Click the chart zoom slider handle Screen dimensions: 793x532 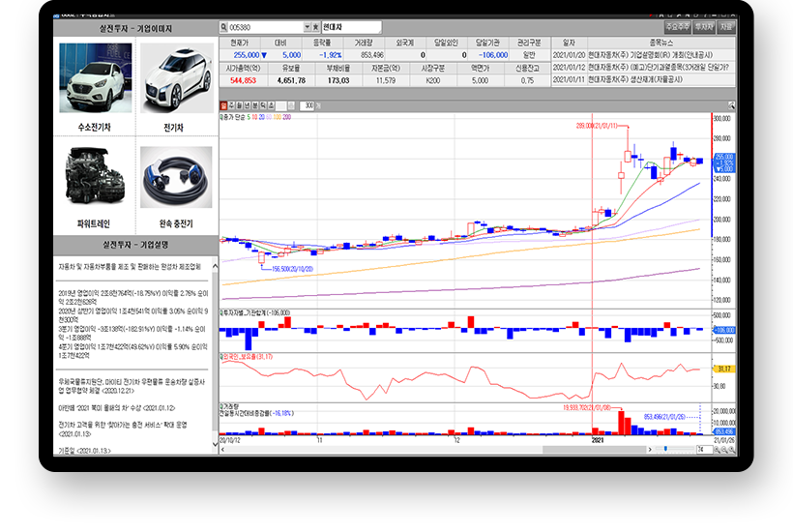pyautogui.click(x=665, y=449)
